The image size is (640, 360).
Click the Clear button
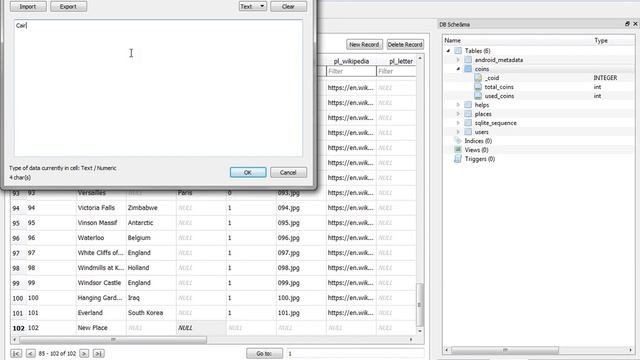click(x=288, y=6)
